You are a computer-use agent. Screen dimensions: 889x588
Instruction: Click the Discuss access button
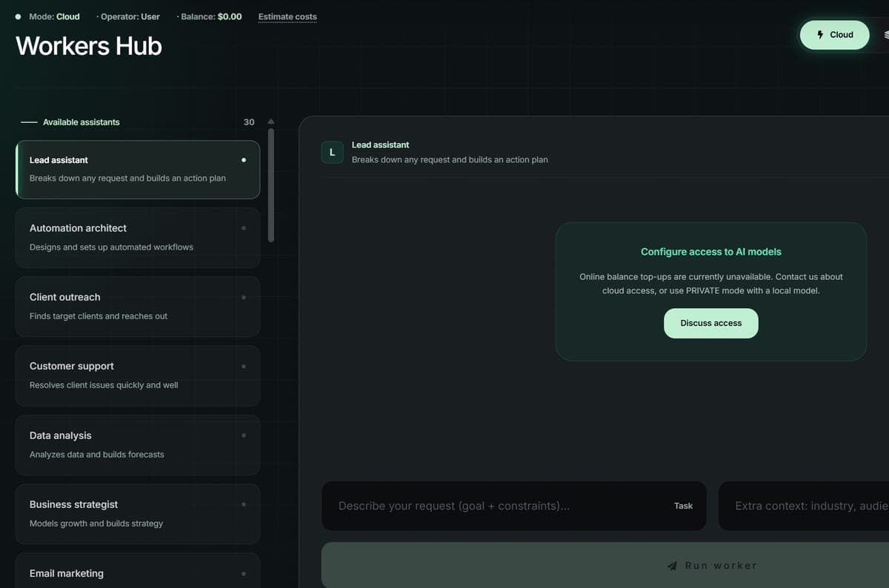coord(710,323)
